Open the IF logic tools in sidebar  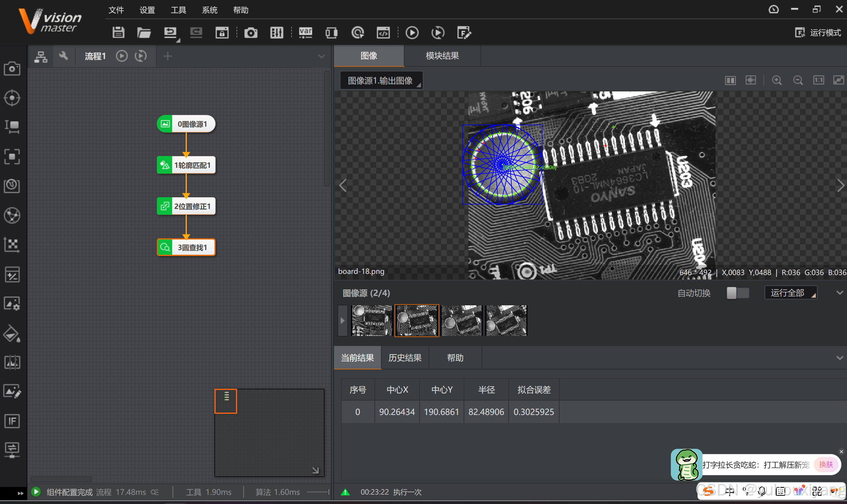(12, 421)
